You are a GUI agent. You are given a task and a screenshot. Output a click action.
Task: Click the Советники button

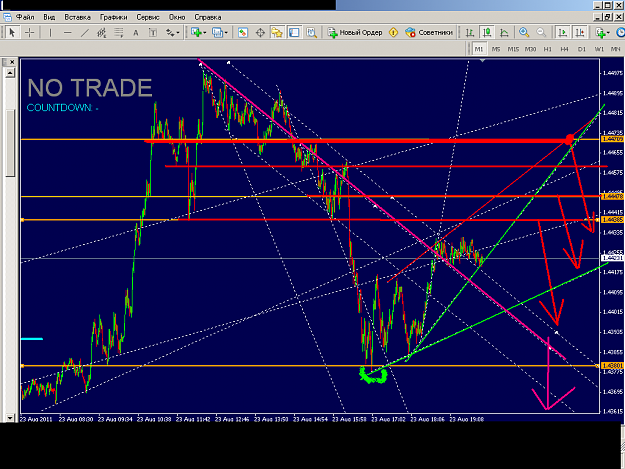tap(429, 33)
